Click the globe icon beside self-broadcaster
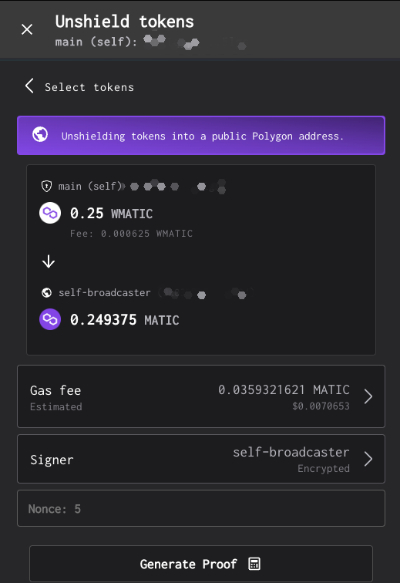The height and width of the screenshot is (583, 400). [46, 293]
